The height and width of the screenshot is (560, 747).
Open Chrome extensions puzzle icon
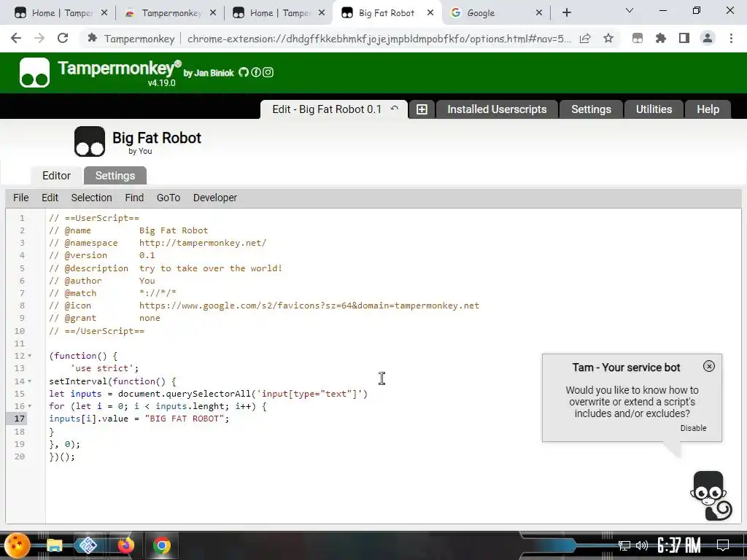[x=661, y=38]
